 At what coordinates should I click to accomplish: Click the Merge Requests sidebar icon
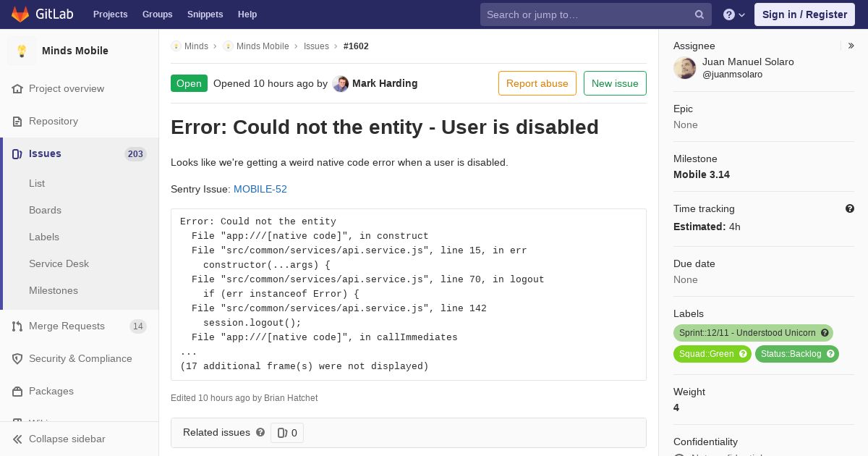[x=17, y=326]
